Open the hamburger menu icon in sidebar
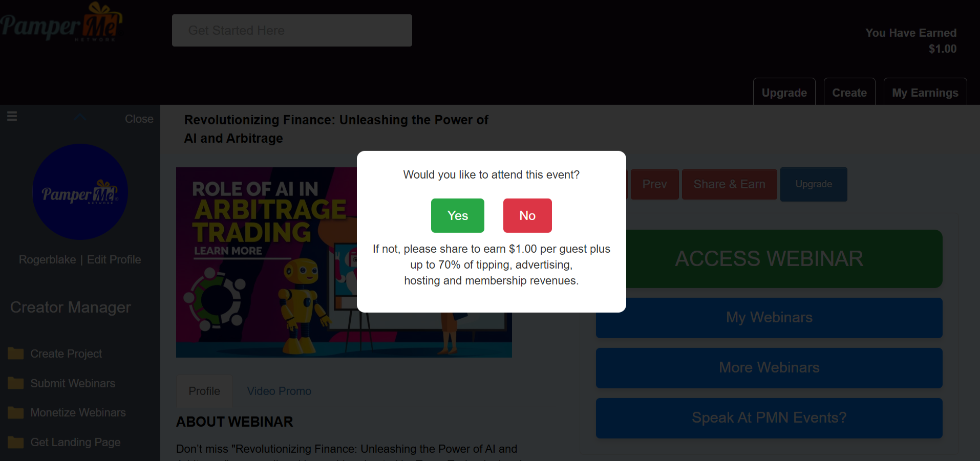The image size is (980, 461). pyautogui.click(x=12, y=117)
